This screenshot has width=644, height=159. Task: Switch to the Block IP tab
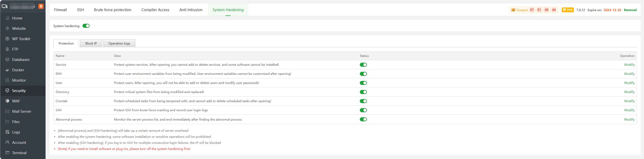[x=91, y=43]
